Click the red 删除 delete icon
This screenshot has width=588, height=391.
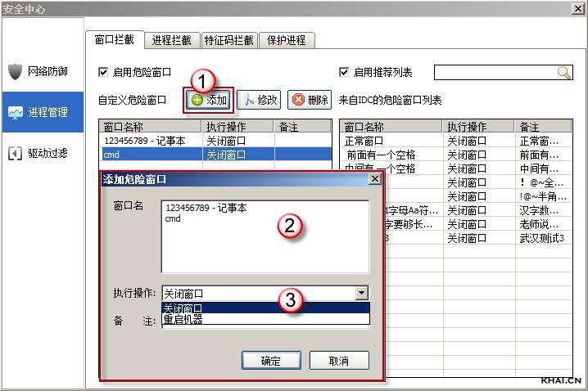[298, 100]
